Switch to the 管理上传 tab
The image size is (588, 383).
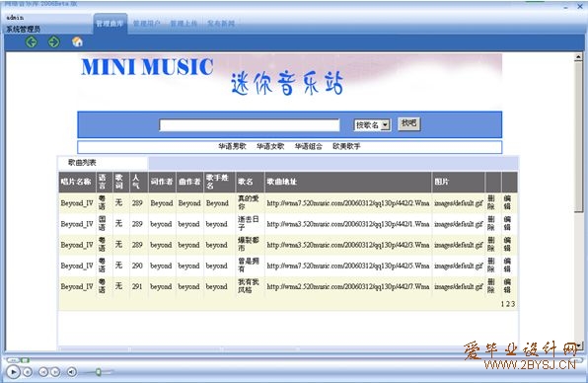point(184,24)
